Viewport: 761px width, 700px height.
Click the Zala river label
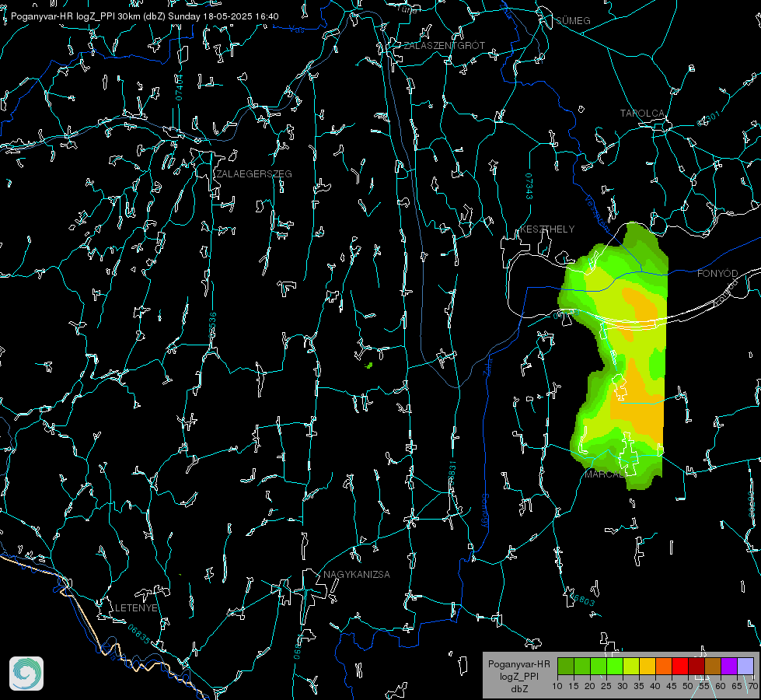(487, 366)
